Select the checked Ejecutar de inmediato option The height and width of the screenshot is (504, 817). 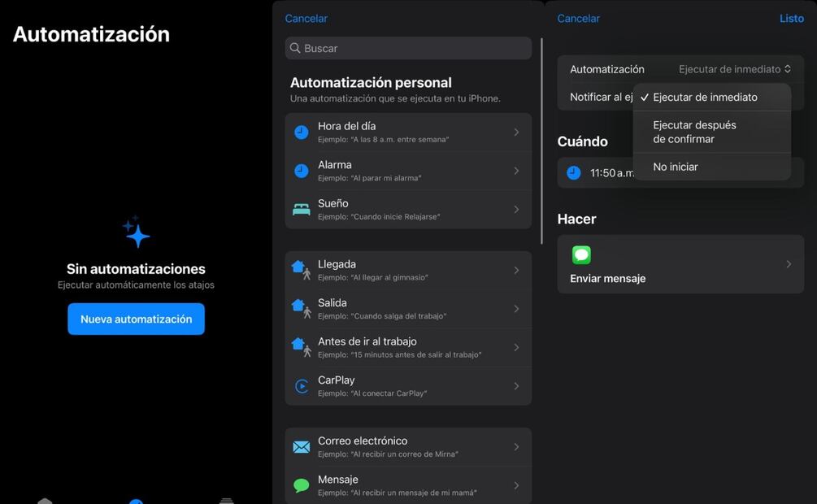[x=705, y=98]
